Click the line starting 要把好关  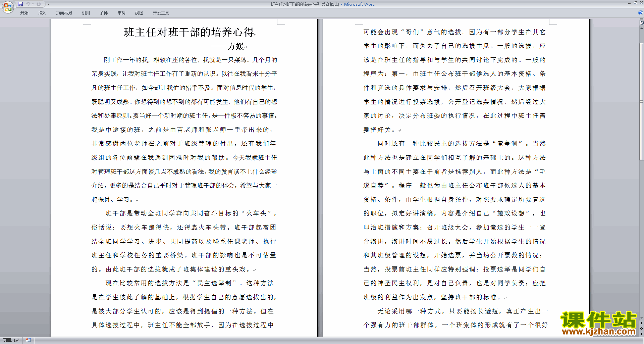380,130
